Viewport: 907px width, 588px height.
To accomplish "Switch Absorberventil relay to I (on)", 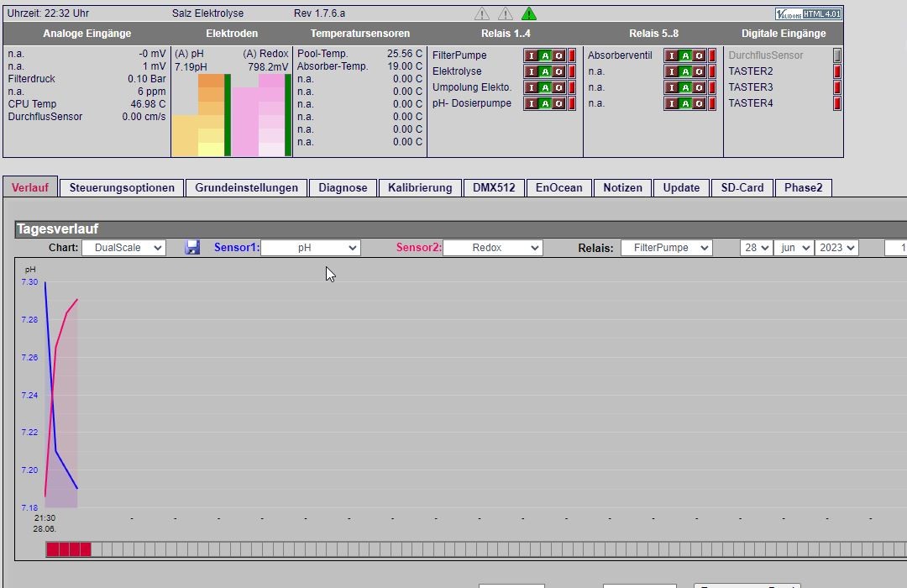I will pos(671,55).
